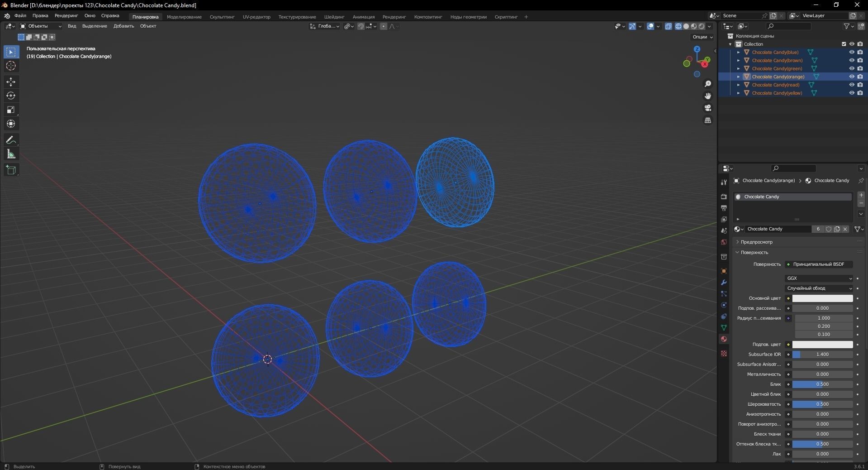Open the Output properties tab
This screenshot has width=868, height=470.
724,208
